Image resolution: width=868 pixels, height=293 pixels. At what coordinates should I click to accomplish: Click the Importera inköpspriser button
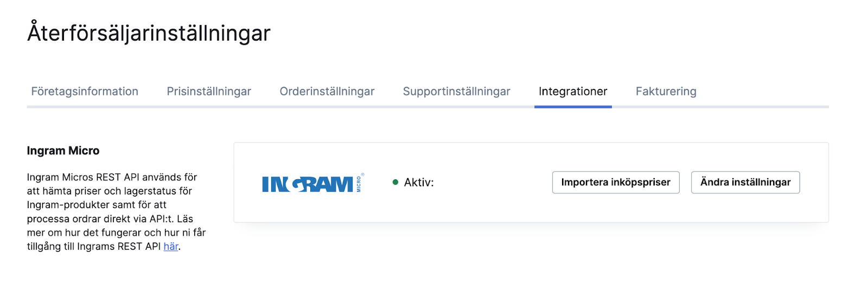[x=616, y=183]
